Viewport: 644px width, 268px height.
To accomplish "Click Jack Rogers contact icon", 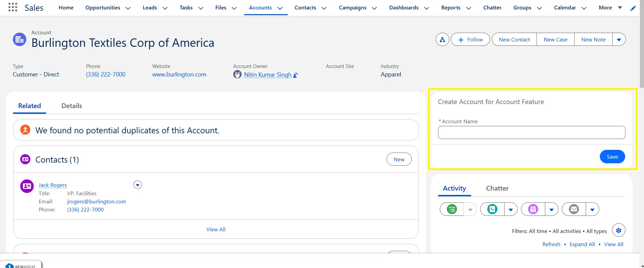I will (27, 186).
